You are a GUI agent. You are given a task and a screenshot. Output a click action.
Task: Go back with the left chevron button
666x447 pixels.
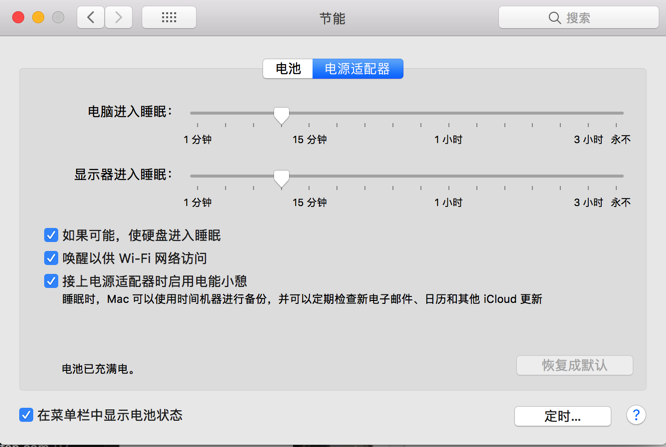90,17
